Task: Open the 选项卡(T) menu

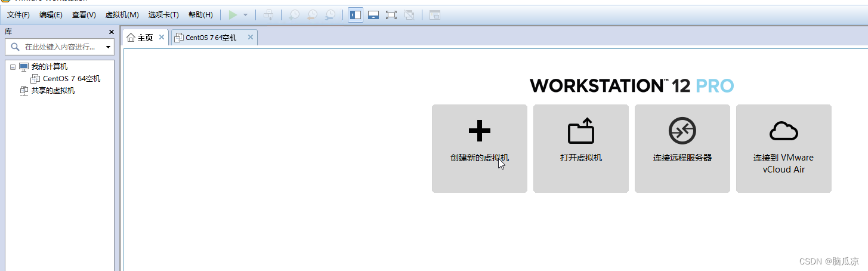Action: (x=163, y=15)
